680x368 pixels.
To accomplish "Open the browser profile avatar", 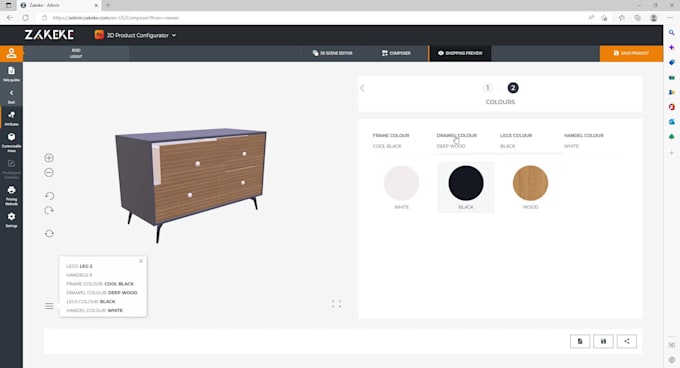I will (654, 18).
